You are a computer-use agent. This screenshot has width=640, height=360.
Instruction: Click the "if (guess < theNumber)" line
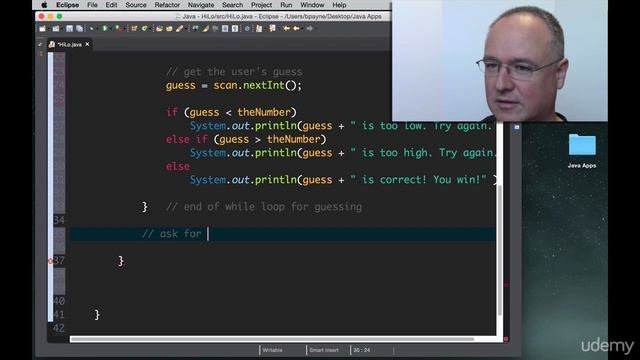pyautogui.click(x=231, y=112)
